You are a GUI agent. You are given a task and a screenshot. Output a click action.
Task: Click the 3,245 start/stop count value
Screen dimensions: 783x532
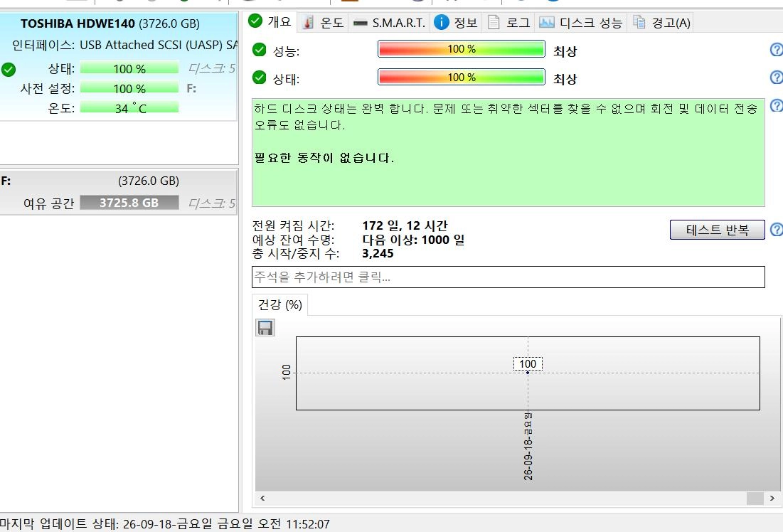(x=378, y=254)
